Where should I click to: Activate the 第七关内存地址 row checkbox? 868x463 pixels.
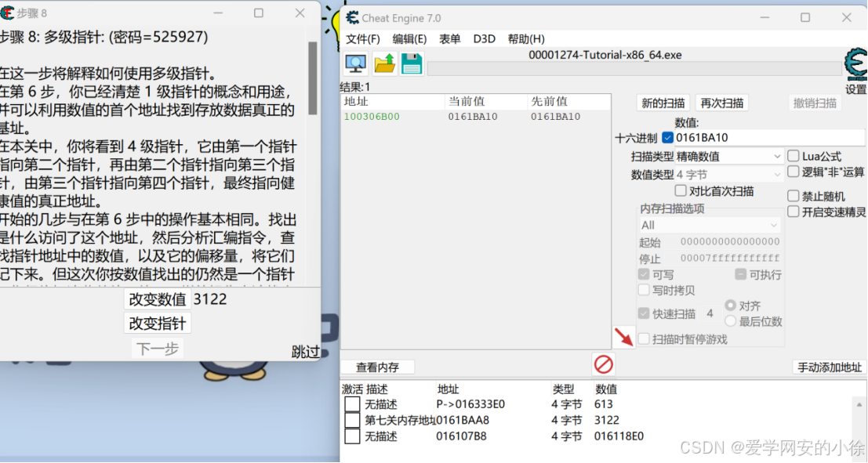click(352, 421)
